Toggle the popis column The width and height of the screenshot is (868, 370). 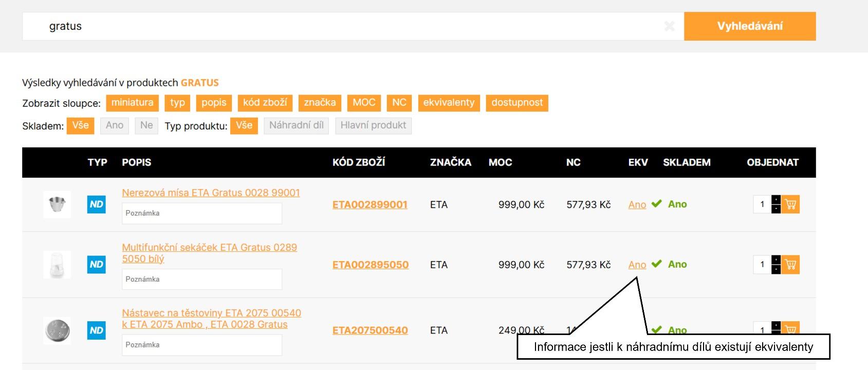pyautogui.click(x=214, y=103)
